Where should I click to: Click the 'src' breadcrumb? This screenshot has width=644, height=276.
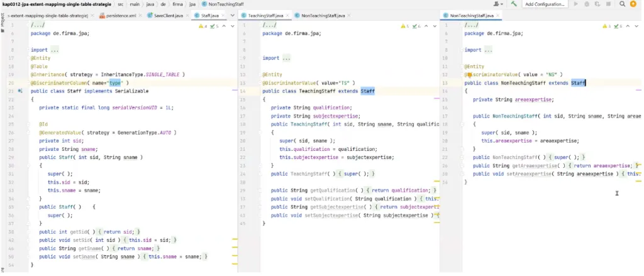click(x=120, y=4)
